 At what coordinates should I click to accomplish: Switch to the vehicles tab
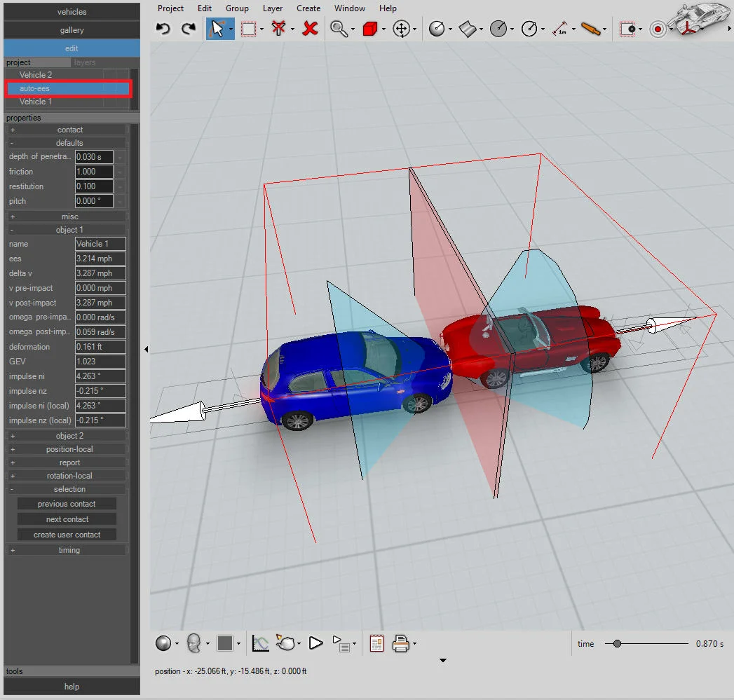pos(72,12)
